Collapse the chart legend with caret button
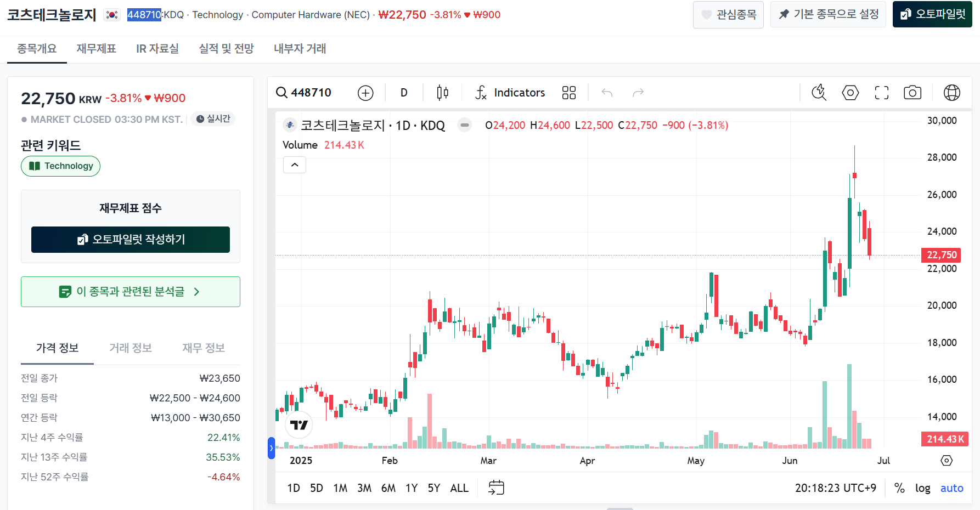Screen dimensions: 980x510 [295, 165]
